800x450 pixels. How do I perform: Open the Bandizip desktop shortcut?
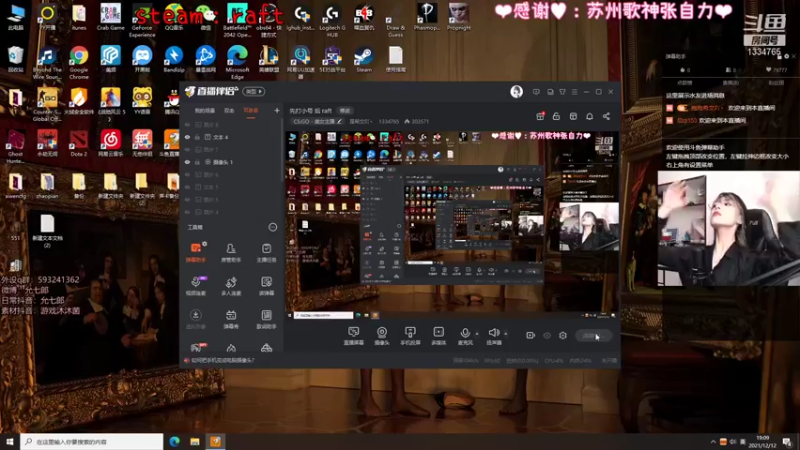coord(173,60)
